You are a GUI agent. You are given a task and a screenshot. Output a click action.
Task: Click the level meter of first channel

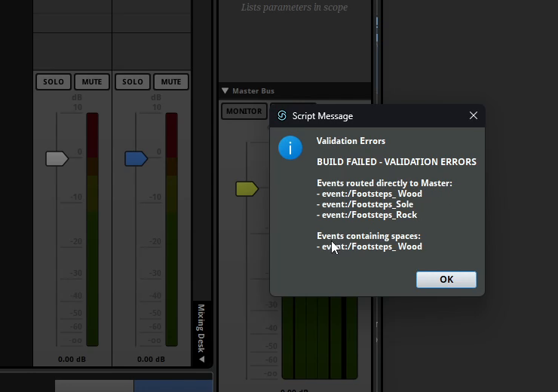[92, 229]
